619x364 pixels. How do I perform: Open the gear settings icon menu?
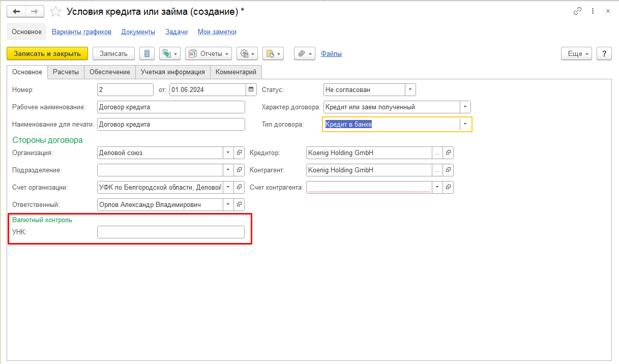click(247, 53)
